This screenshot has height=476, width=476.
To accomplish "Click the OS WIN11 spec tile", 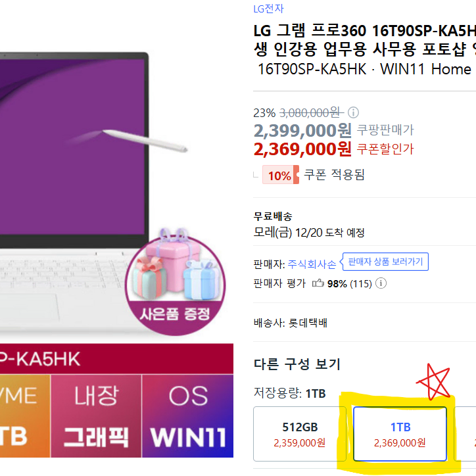I will pos(187,416).
